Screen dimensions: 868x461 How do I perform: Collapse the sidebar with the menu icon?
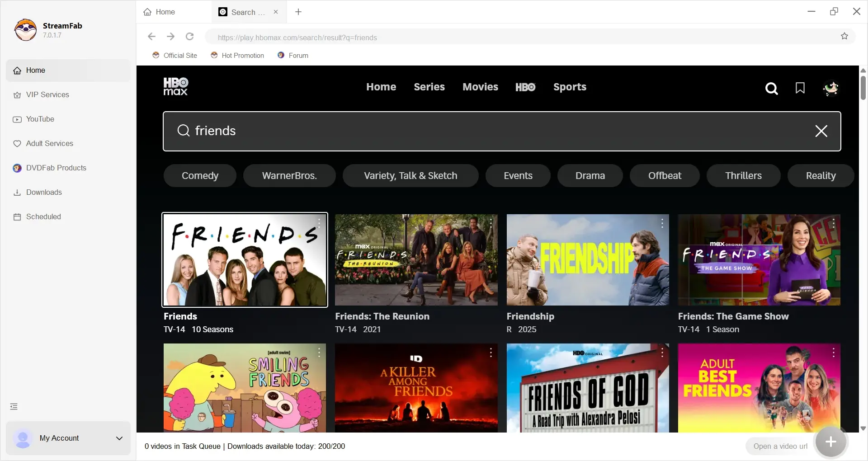(14, 407)
